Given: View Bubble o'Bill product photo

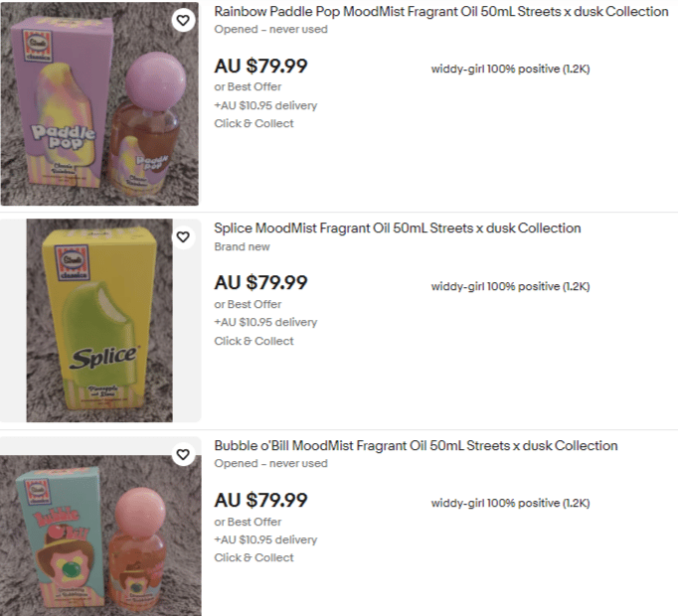Looking at the screenshot, I should (100, 536).
